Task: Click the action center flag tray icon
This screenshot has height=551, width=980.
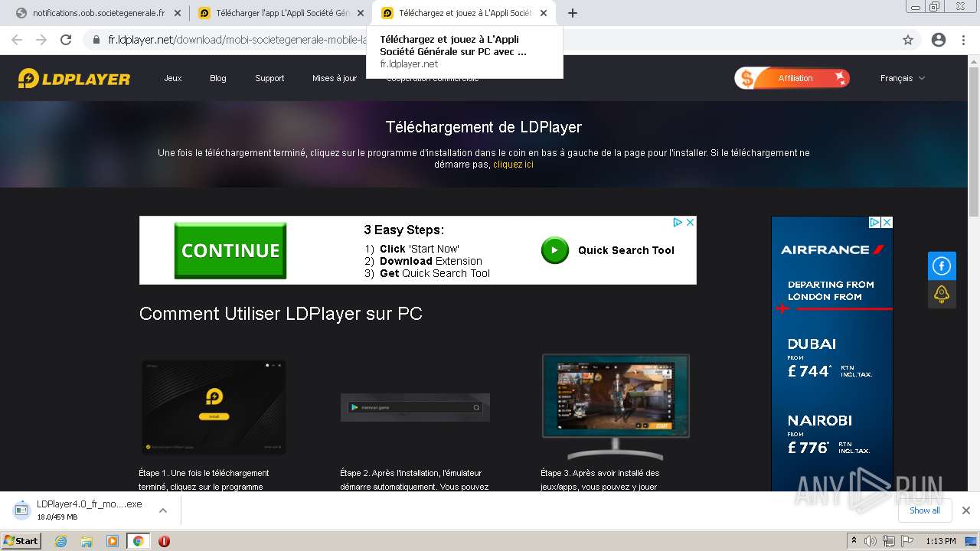Action: [x=906, y=541]
